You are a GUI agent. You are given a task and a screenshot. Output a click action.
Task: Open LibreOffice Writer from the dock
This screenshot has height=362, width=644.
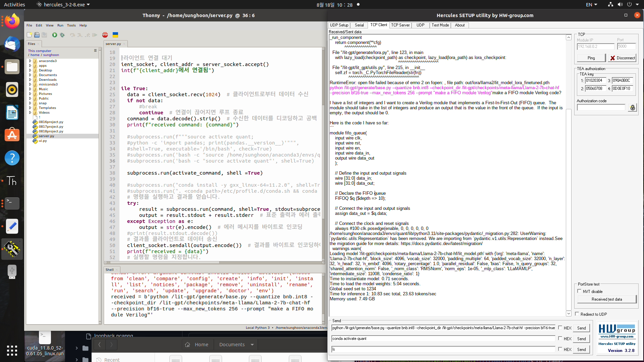pos(12,112)
